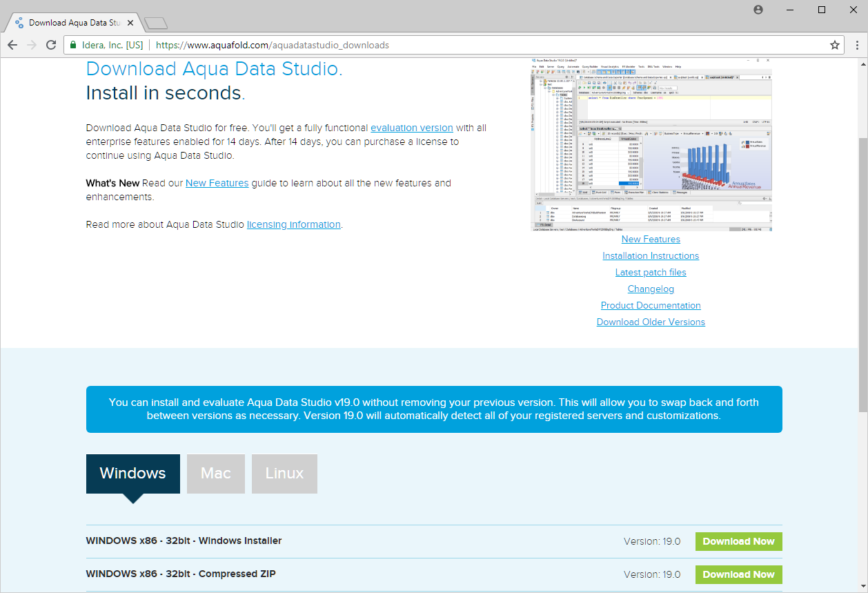Open the Chrome user profile icon
The image size is (868, 593).
pyautogui.click(x=759, y=10)
